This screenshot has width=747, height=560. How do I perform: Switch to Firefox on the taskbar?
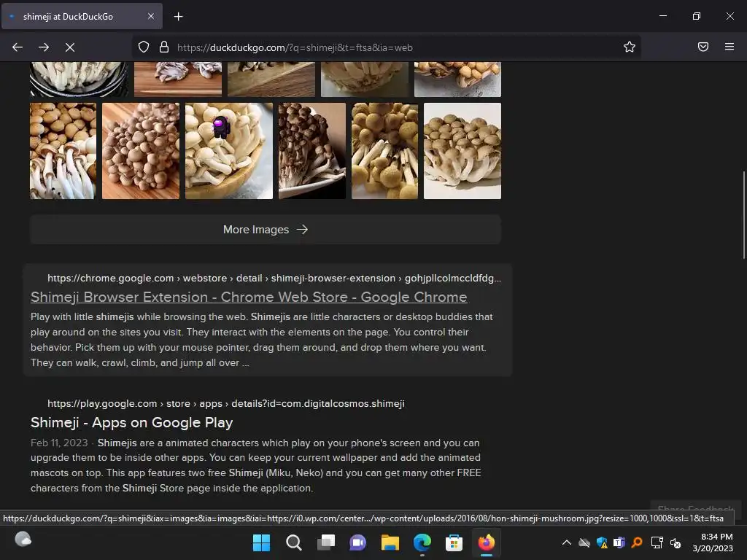tap(487, 542)
